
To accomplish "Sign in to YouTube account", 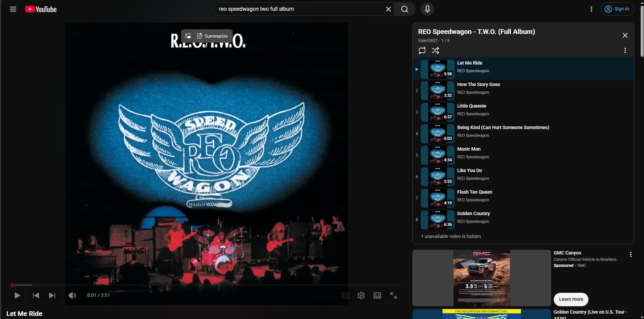I will coord(617,9).
